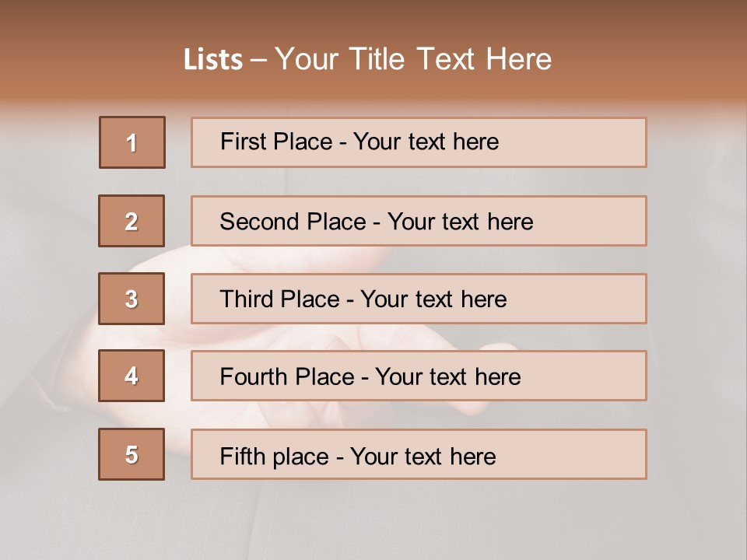
Task: Click the bold word "Lists" in the title
Action: [x=213, y=60]
